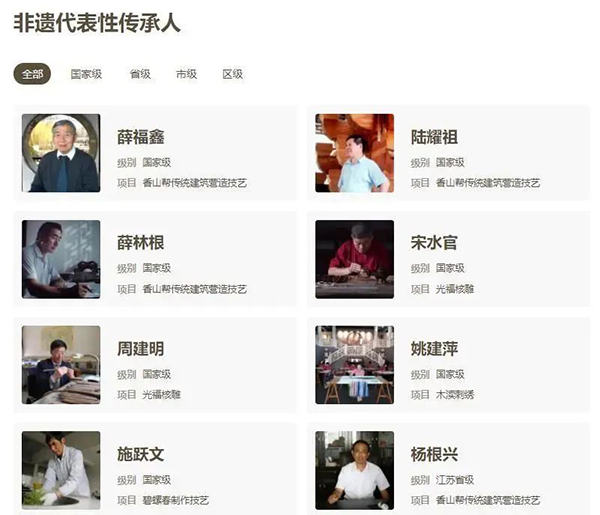Click the name 陆耀祖
The width and height of the screenshot is (600, 515).
(x=434, y=137)
